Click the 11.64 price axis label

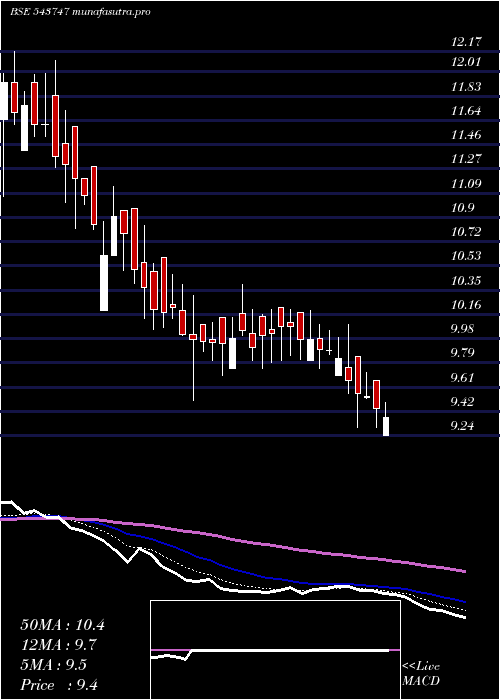[x=466, y=111]
